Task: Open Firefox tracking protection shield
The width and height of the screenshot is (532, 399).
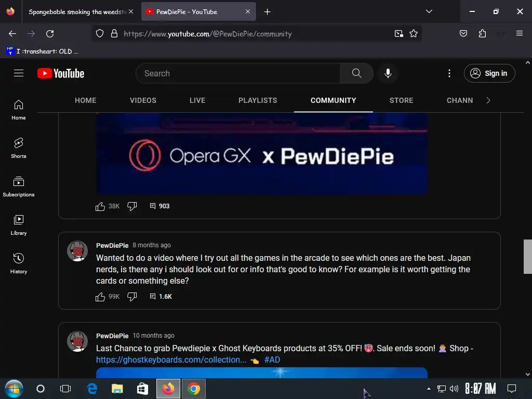Action: 99,34
